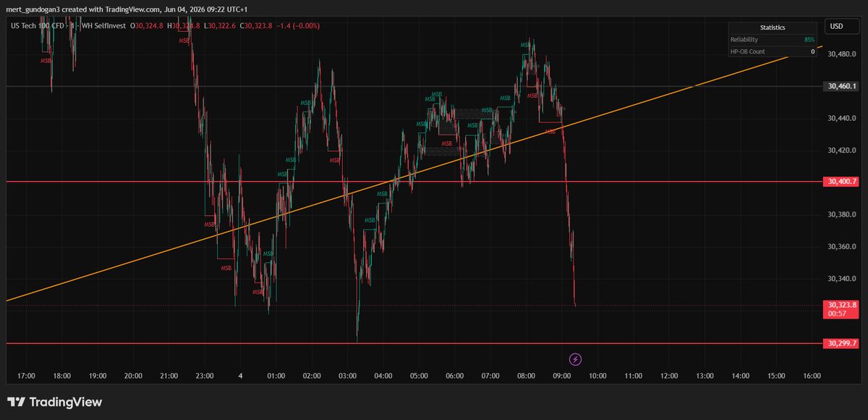Viewport: 868px width, 420px height.
Task: Click the 18:00 time axis label
Action: [x=61, y=376]
